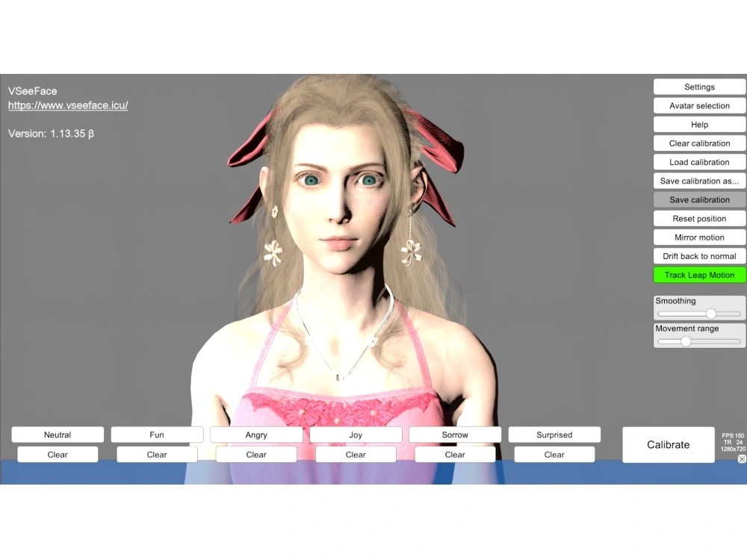
Task: Adjust the Movement range slider handle
Action: click(686, 341)
